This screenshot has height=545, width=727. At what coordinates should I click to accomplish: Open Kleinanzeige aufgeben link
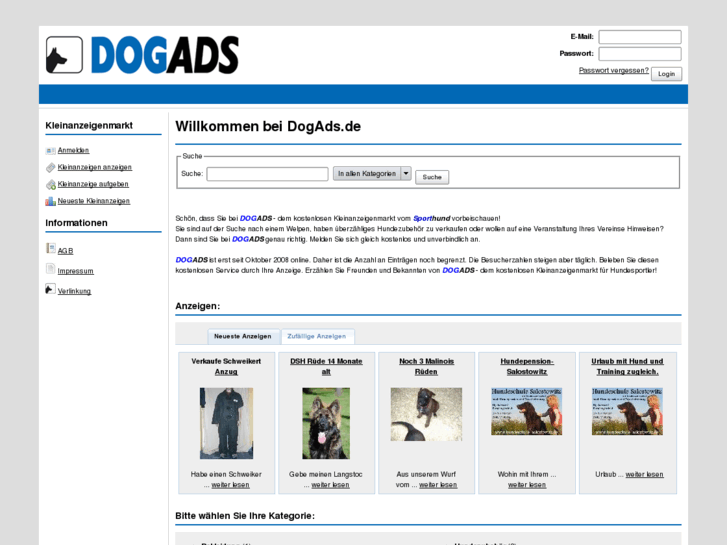tap(93, 184)
